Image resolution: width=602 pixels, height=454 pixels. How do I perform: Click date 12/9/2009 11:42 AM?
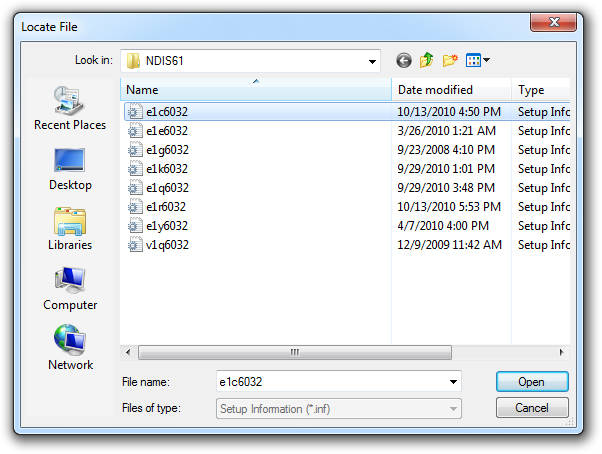450,245
